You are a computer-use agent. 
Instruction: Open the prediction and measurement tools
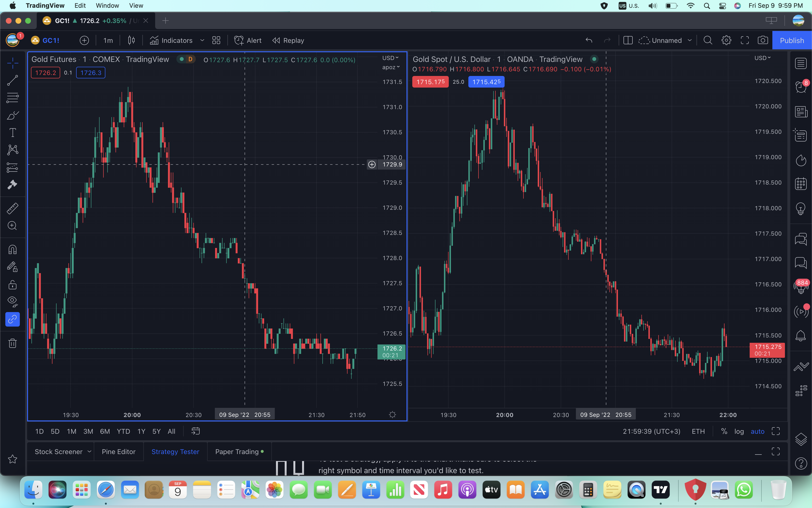[12, 167]
